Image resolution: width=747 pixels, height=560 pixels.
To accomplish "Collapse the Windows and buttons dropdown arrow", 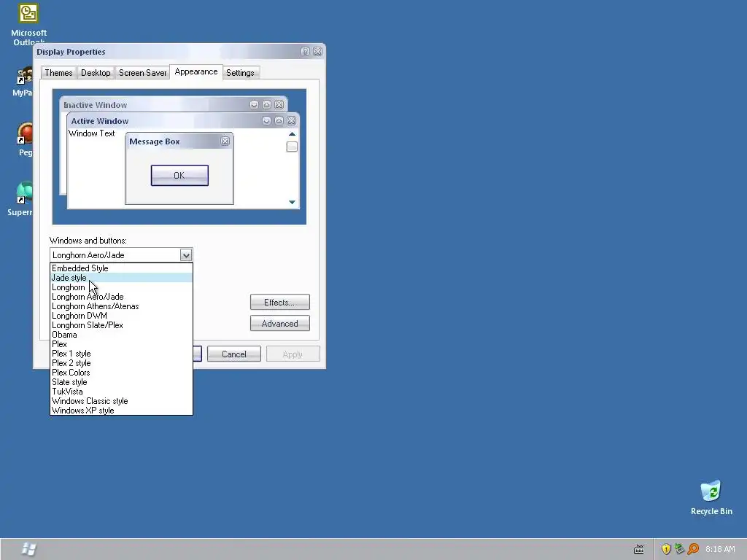I will 186,255.
